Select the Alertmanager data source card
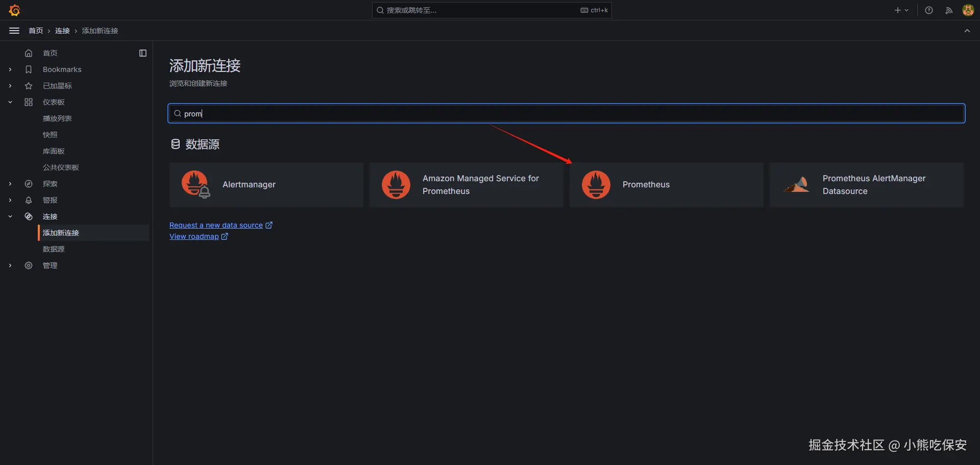Screen dimensions: 980x465 pos(266,185)
